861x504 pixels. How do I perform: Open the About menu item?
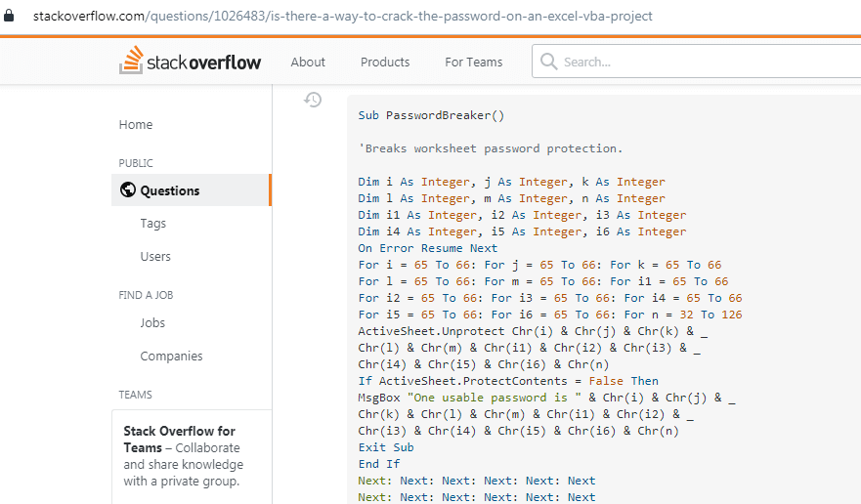[x=308, y=63]
